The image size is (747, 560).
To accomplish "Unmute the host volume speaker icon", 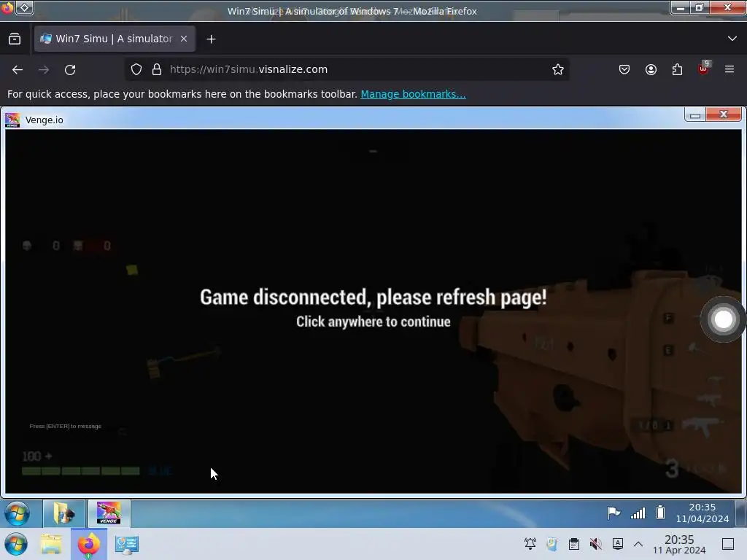I will coord(595,544).
